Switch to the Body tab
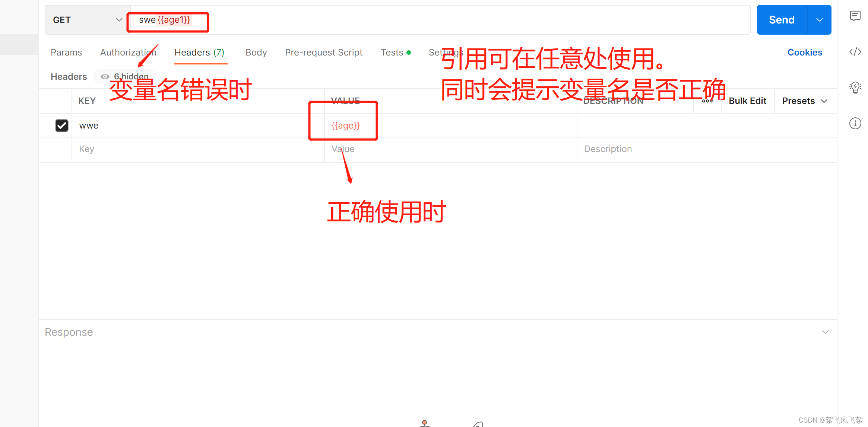 256,53
